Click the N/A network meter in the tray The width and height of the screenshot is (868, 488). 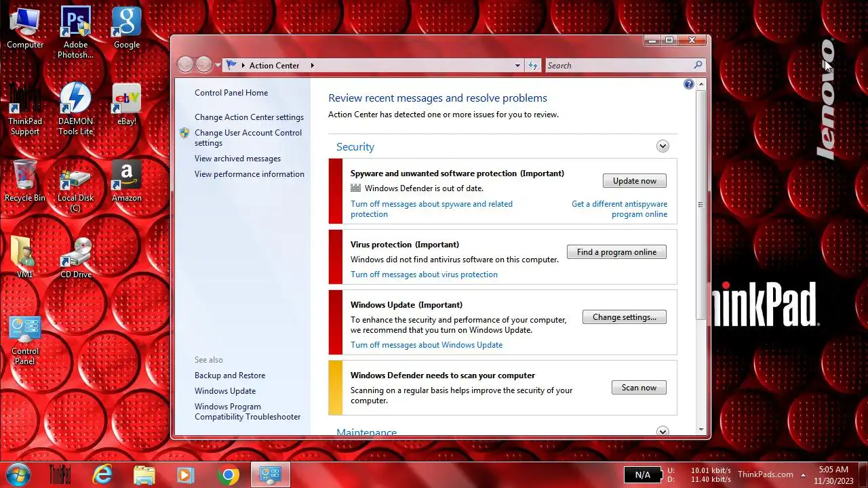(642, 475)
